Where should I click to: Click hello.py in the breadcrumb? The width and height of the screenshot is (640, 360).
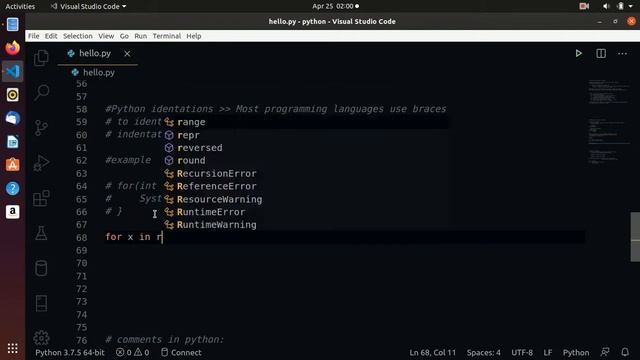tap(99, 73)
